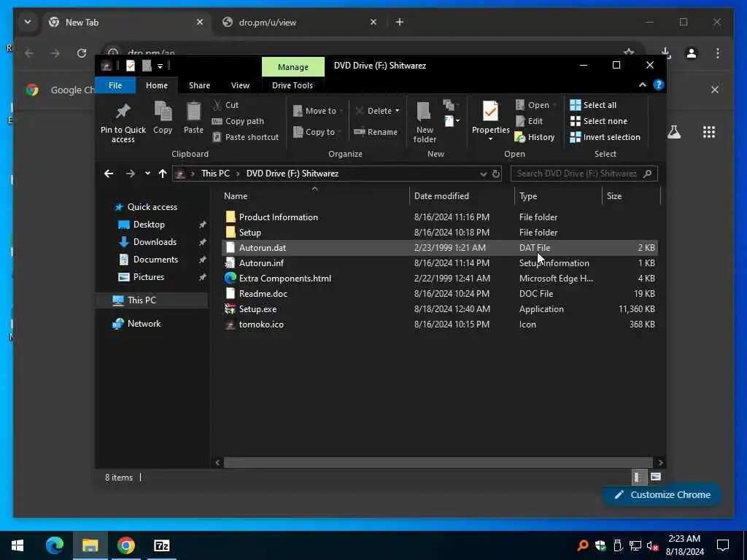The image size is (747, 560).
Task: Open the Copy to dropdown
Action: click(318, 132)
